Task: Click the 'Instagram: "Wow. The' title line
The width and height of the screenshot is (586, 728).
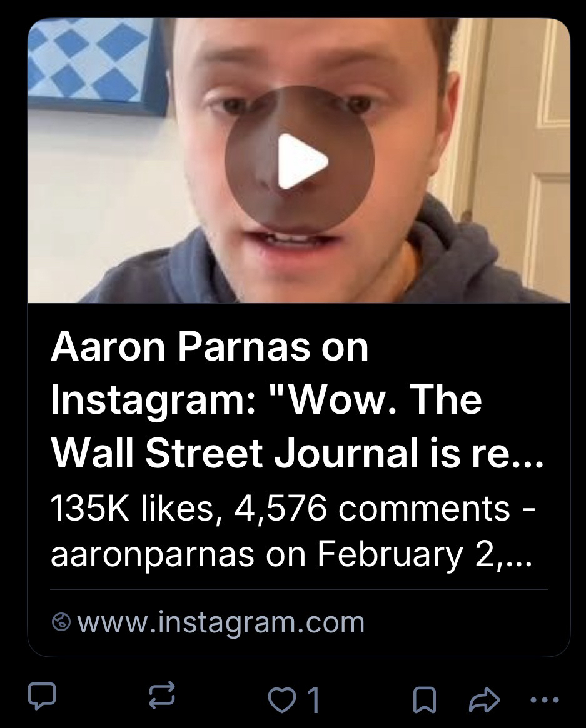Action: pos(266,400)
